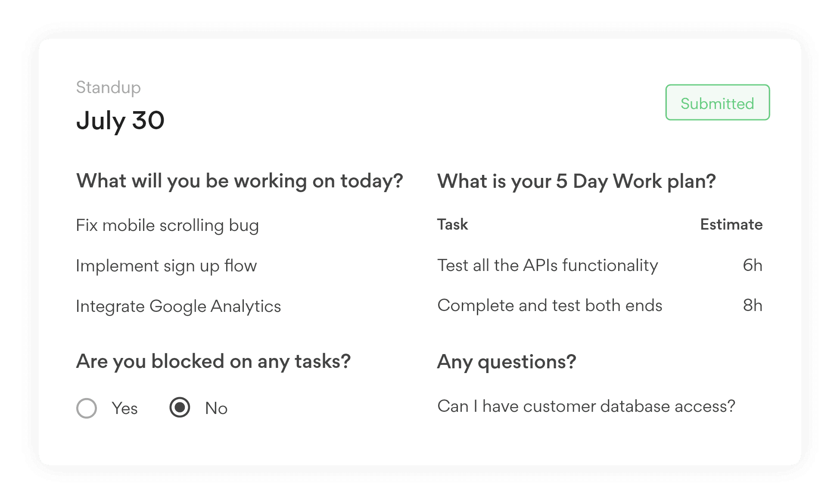
Task: Click the Estimate column header
Action: [731, 224]
